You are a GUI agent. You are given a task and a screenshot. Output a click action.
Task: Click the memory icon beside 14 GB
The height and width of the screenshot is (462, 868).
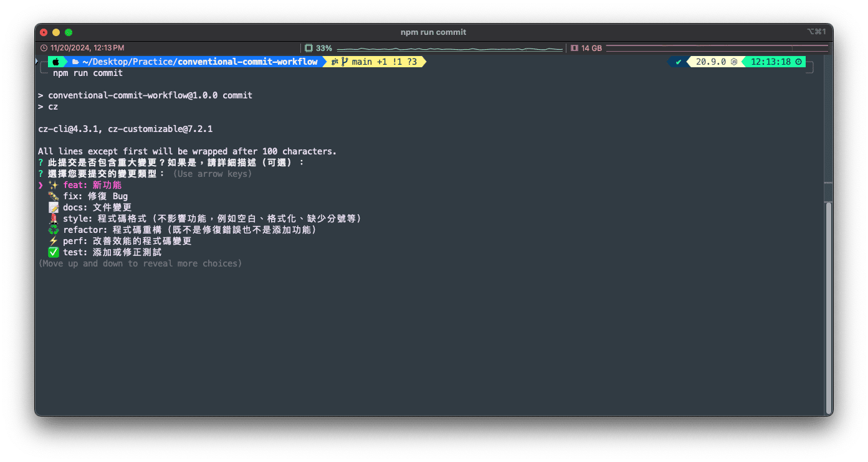click(575, 48)
